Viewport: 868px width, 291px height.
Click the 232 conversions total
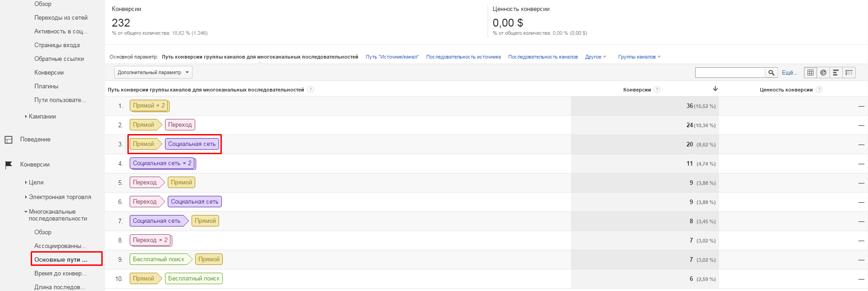tap(121, 23)
